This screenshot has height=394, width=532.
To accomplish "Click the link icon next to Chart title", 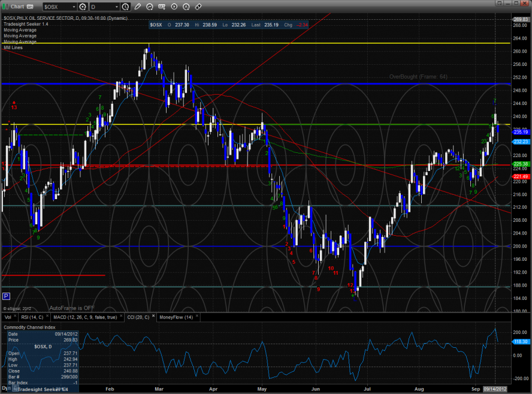I will tap(29, 7).
